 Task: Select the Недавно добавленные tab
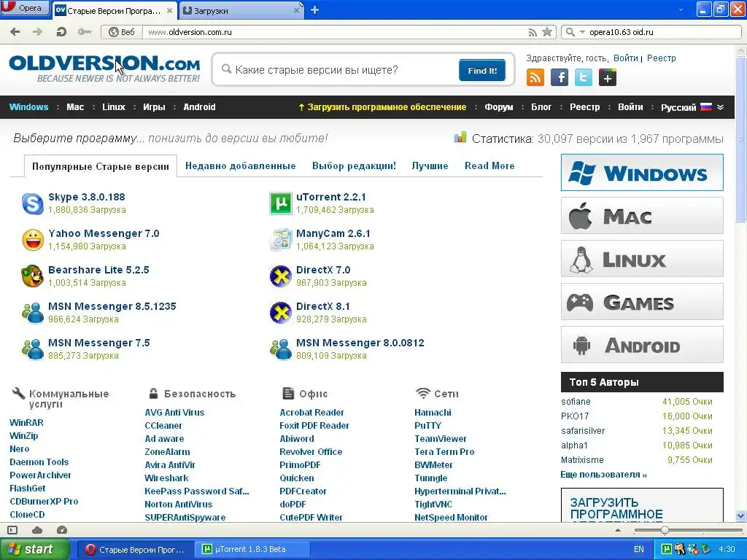point(240,166)
